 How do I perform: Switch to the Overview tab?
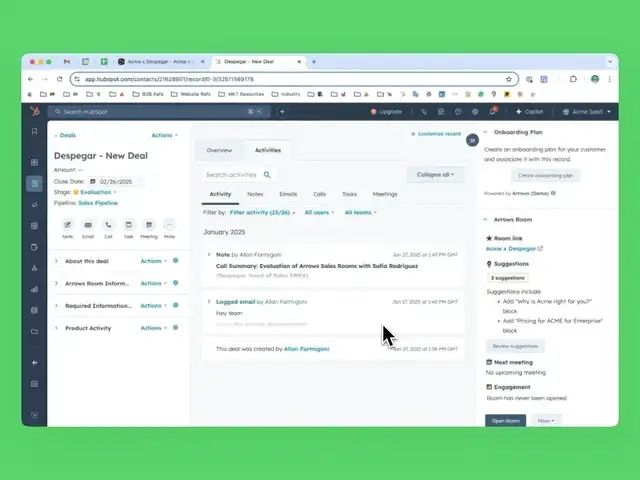pos(219,150)
